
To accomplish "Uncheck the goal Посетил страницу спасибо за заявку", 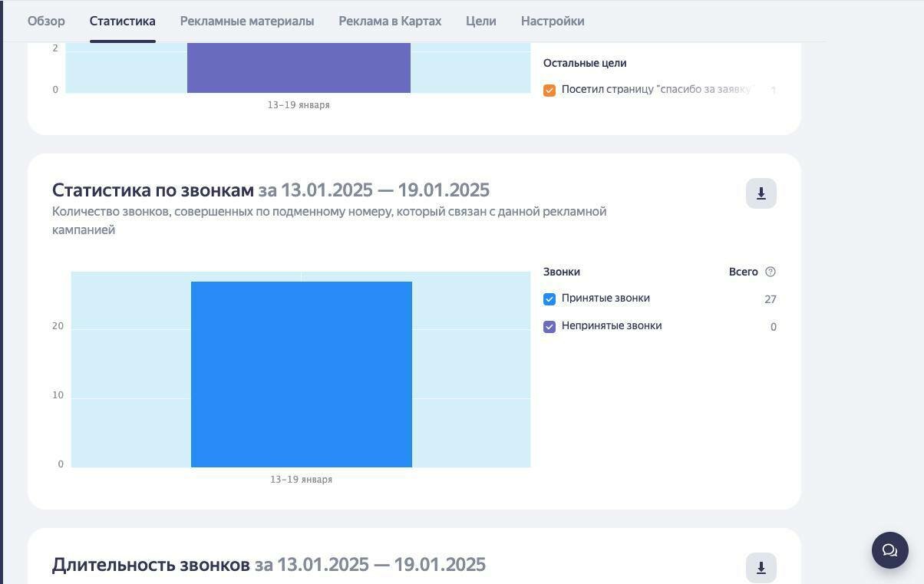I will pos(549,90).
